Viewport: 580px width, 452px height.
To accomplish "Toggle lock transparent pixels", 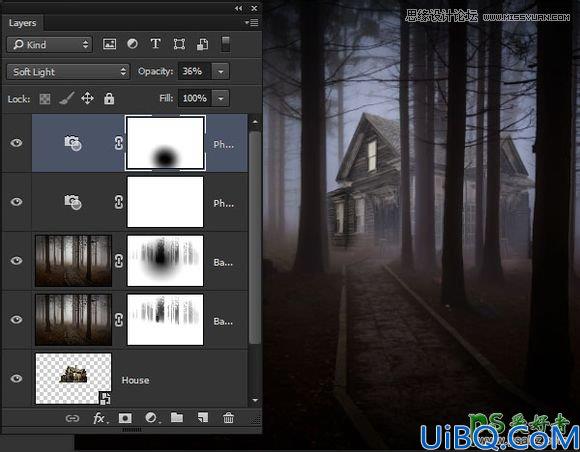I will pos(45,99).
